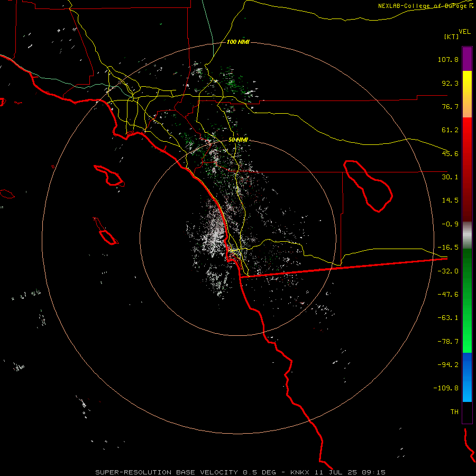Click the VEL legend title
The width and height of the screenshot is (476, 476).
coord(464,32)
